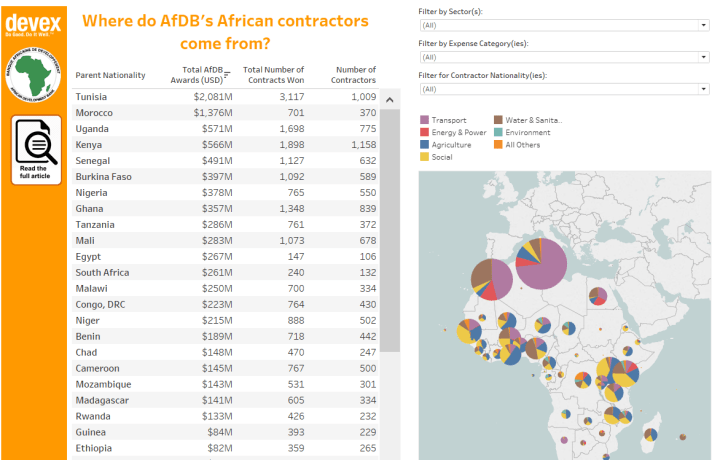This screenshot has width=720, height=460.
Task: Select the Ghana row label
Action: 89,209
